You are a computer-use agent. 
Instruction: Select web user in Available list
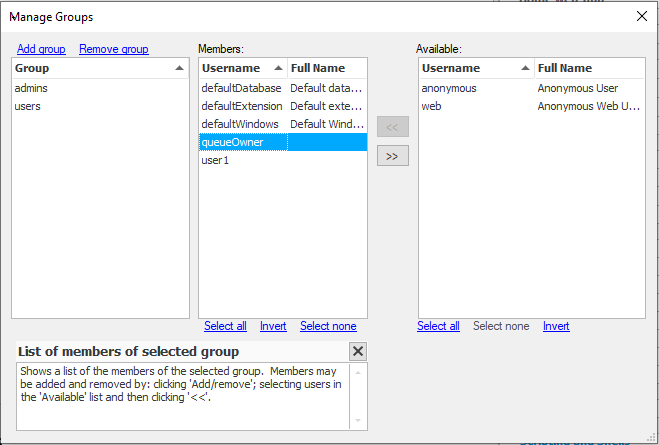[431, 106]
